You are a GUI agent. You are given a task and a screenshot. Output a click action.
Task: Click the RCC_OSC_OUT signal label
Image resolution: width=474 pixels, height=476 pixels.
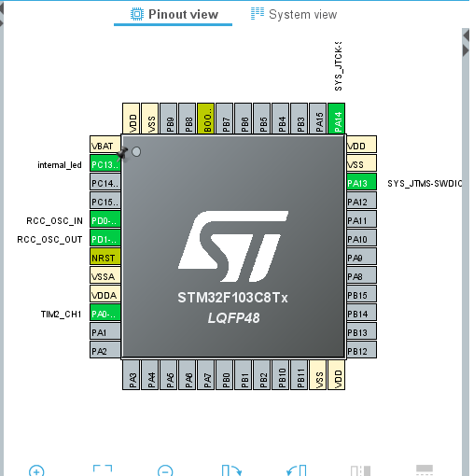point(49,240)
